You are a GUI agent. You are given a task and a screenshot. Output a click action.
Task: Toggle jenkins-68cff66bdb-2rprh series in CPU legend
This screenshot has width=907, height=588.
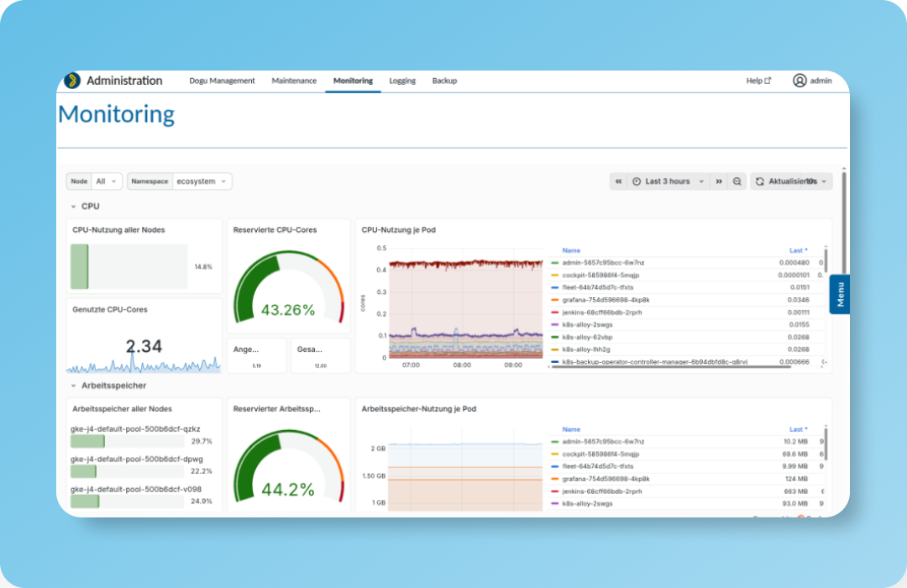tap(601, 312)
